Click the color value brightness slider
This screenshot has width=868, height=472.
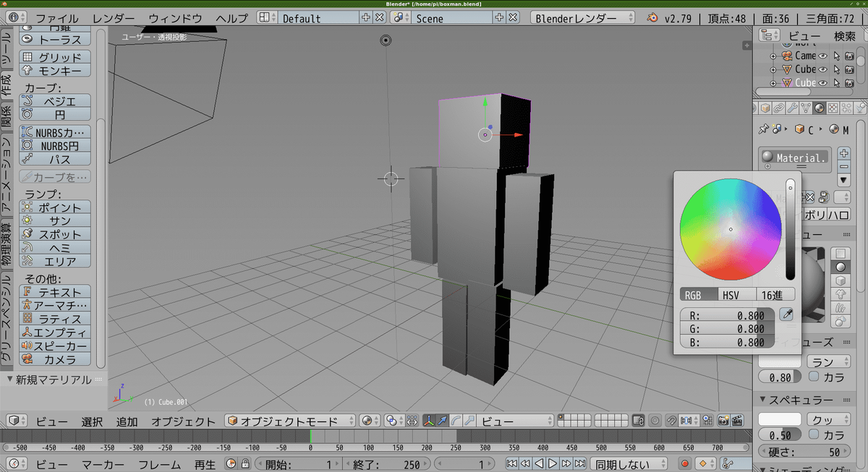pyautogui.click(x=791, y=229)
